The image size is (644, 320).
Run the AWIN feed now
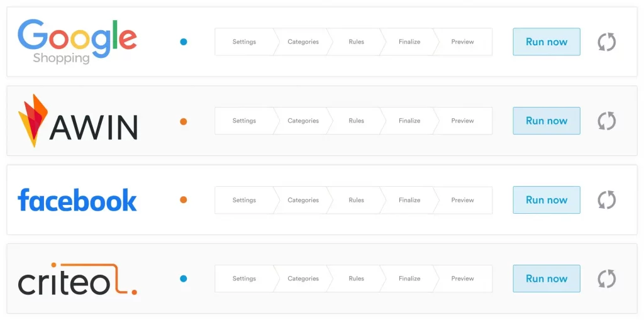(547, 121)
